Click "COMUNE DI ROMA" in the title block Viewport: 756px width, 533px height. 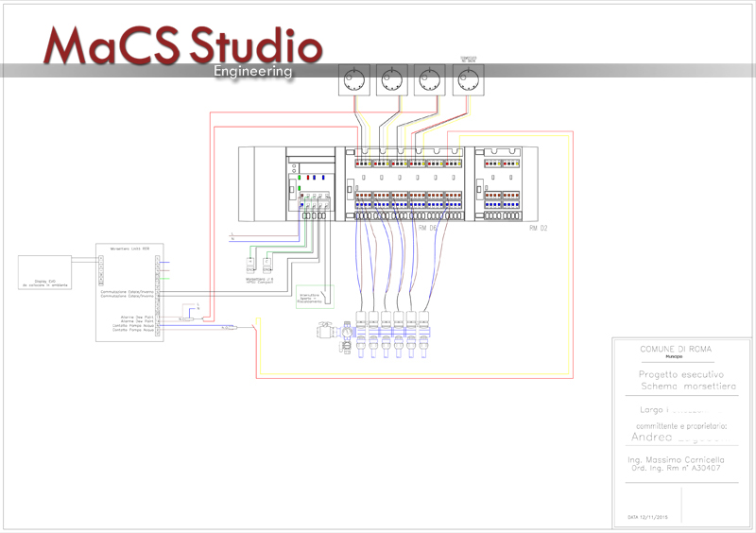(x=676, y=349)
